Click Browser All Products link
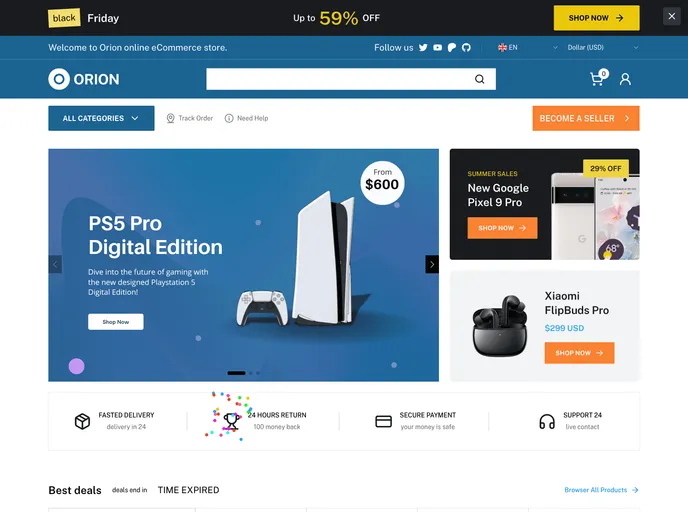Viewport: 688px width, 512px height. click(601, 490)
